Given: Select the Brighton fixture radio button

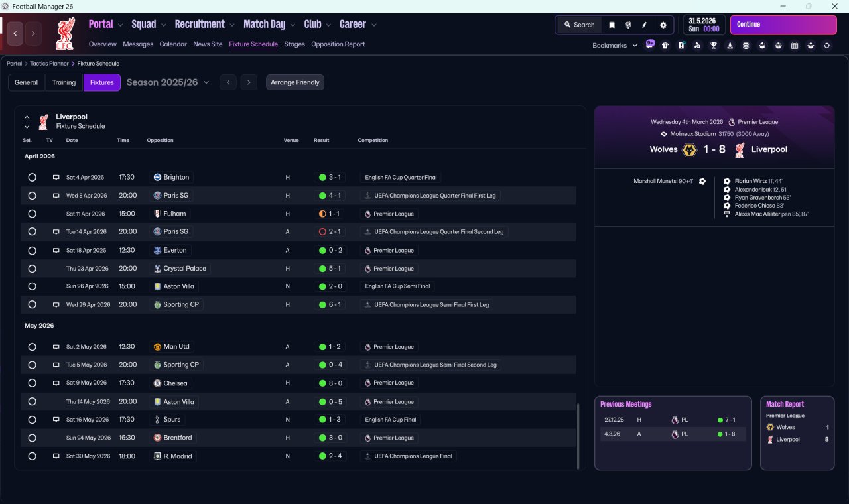Looking at the screenshot, I should 32,178.
